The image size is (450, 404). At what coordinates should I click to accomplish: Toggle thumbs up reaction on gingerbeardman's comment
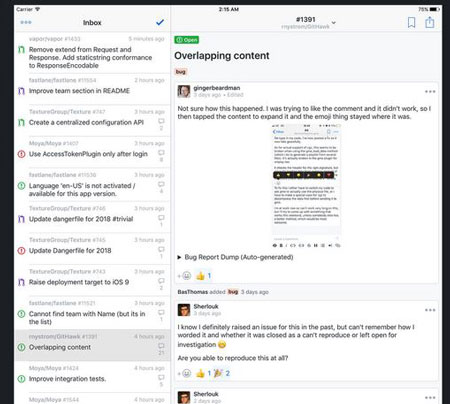203,276
